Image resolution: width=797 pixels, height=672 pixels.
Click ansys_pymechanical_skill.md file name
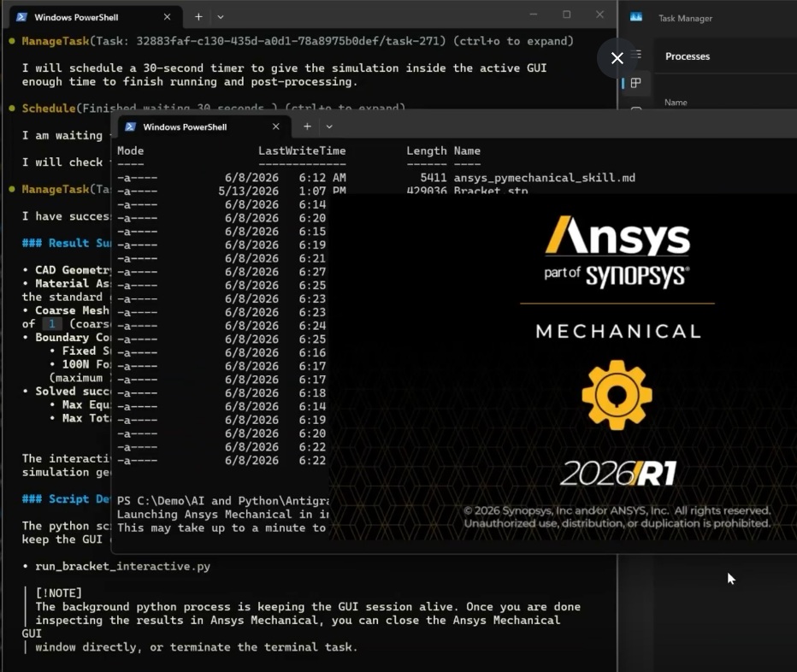[545, 178]
